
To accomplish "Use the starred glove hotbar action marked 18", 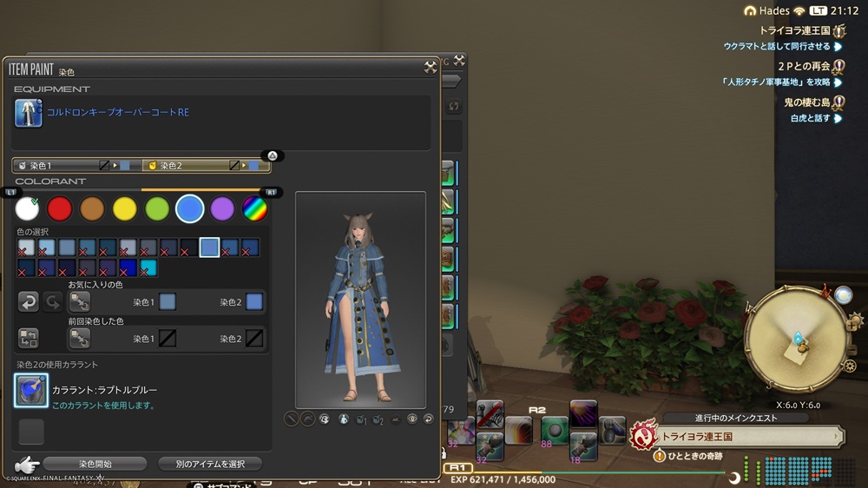I will (583, 446).
